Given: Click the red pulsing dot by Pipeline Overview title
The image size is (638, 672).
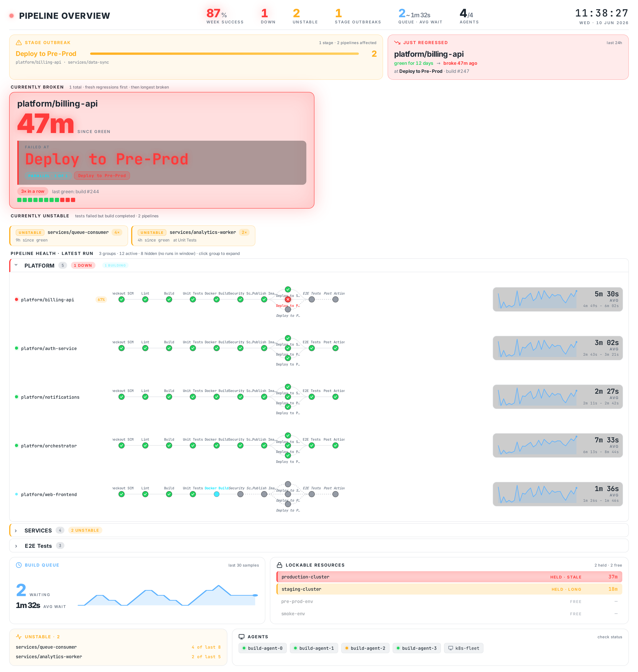Looking at the screenshot, I should tap(12, 16).
